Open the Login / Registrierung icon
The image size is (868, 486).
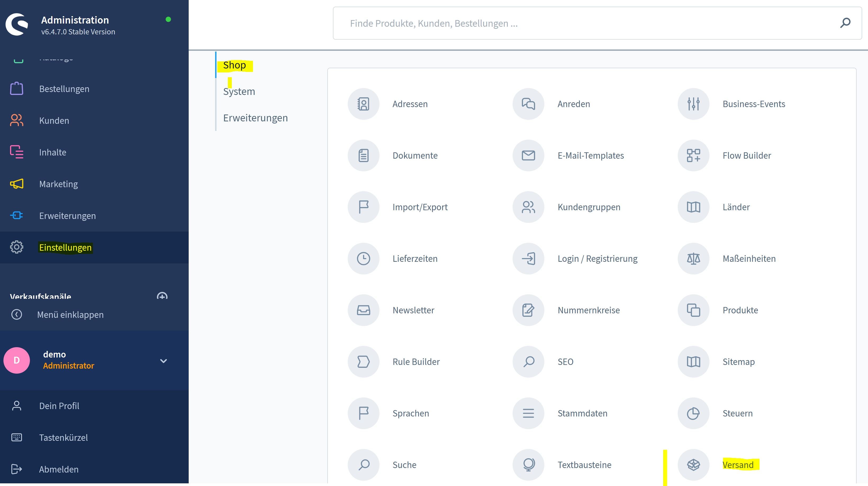pyautogui.click(x=528, y=258)
